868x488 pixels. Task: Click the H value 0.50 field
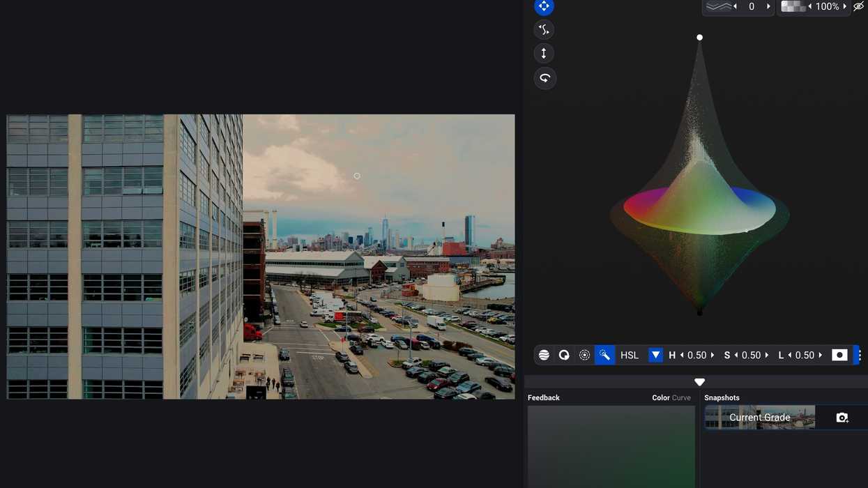pyautogui.click(x=696, y=356)
